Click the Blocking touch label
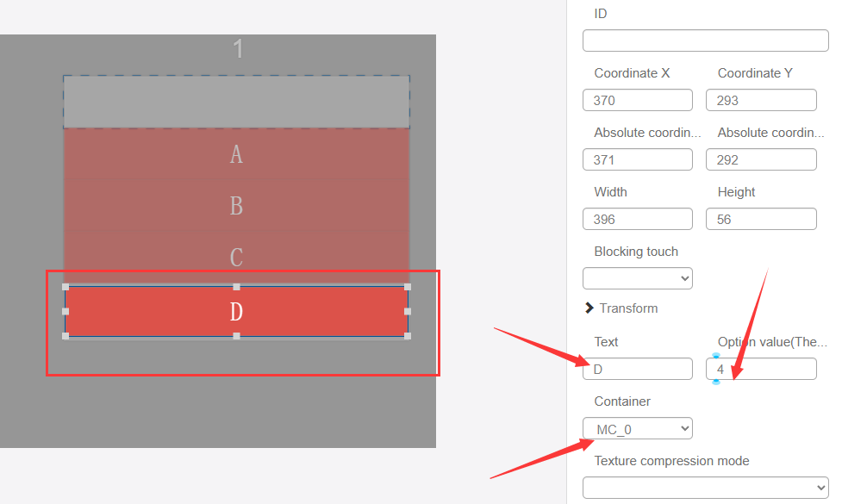The image size is (842, 504). (x=636, y=252)
